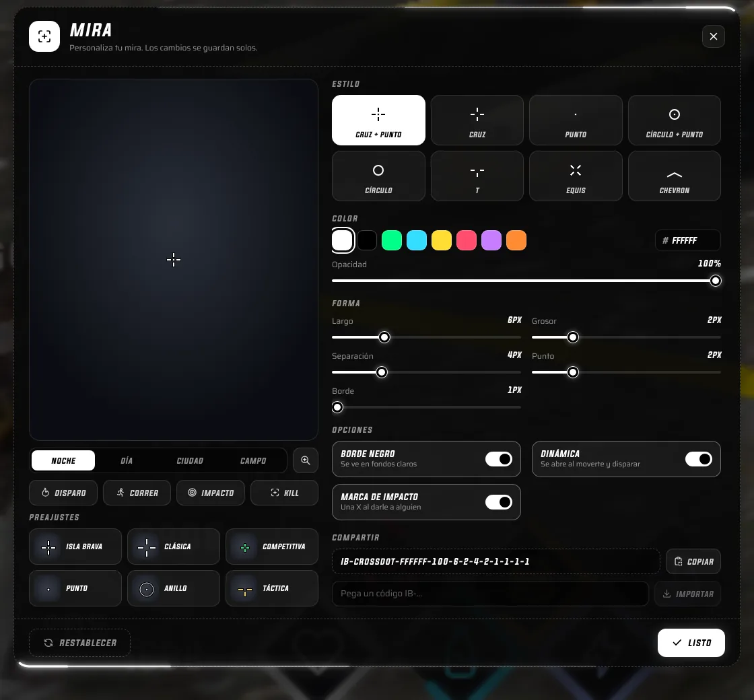Viewport: 754px width, 700px height.
Task: Open the preview zoom magnifier
Action: [x=306, y=460]
